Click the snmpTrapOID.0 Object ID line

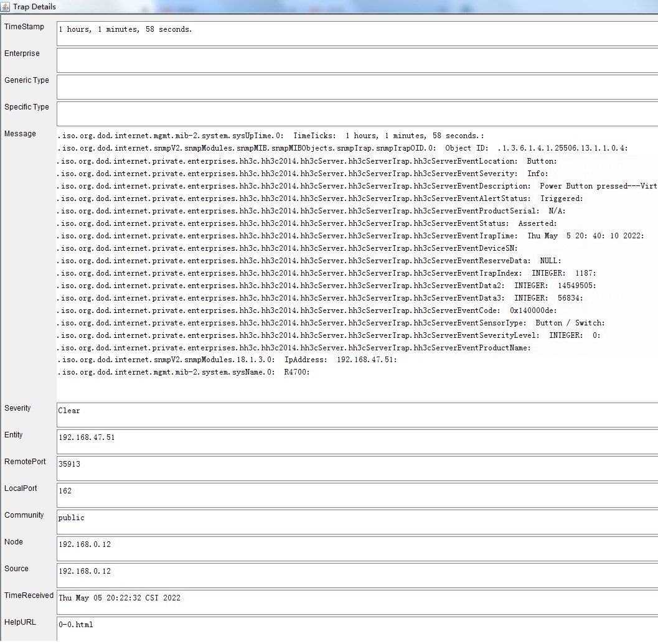point(343,148)
